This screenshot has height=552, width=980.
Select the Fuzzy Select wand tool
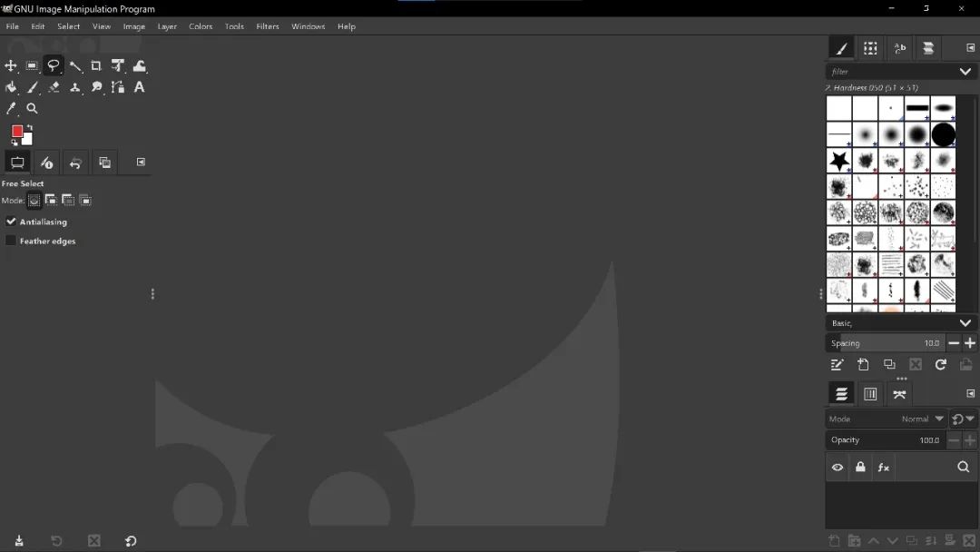[x=75, y=65]
